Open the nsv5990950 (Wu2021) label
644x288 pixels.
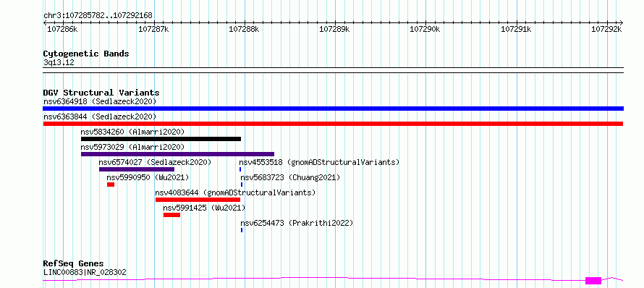[x=148, y=177]
